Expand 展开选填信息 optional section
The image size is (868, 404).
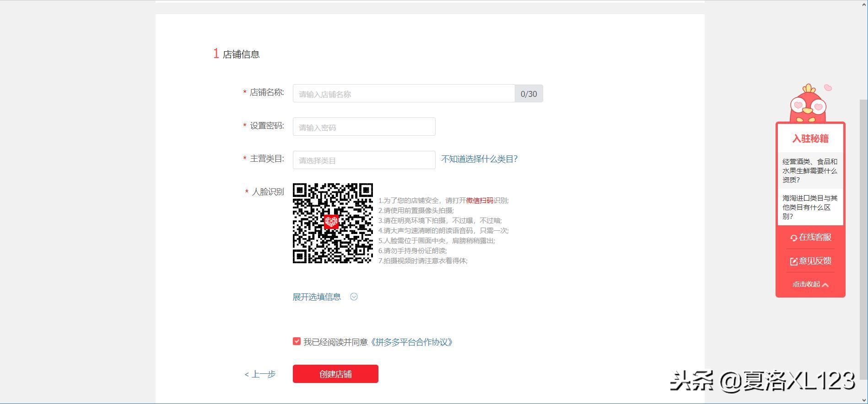click(317, 297)
